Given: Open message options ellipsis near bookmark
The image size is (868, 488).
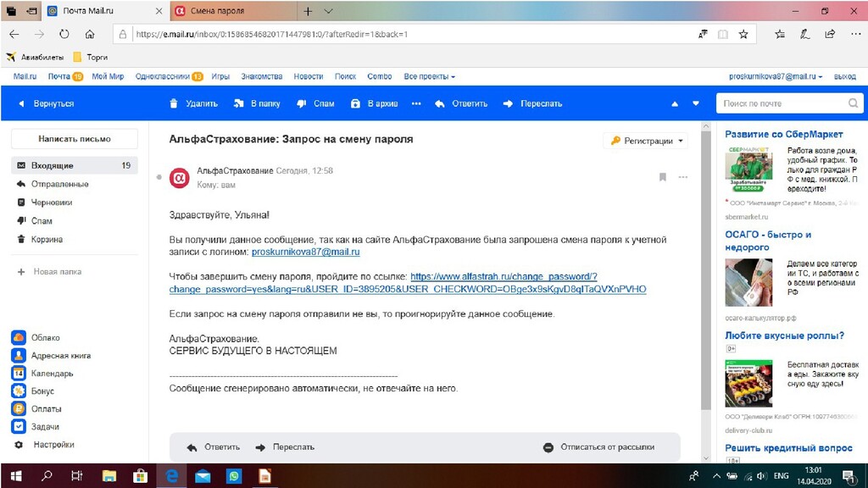Looking at the screenshot, I should click(x=683, y=177).
